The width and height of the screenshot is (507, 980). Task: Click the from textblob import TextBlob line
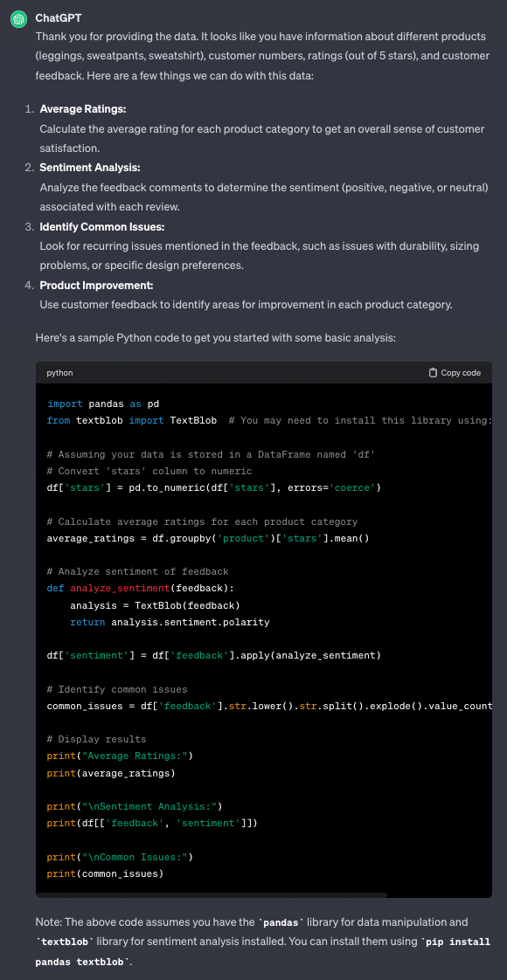131,421
